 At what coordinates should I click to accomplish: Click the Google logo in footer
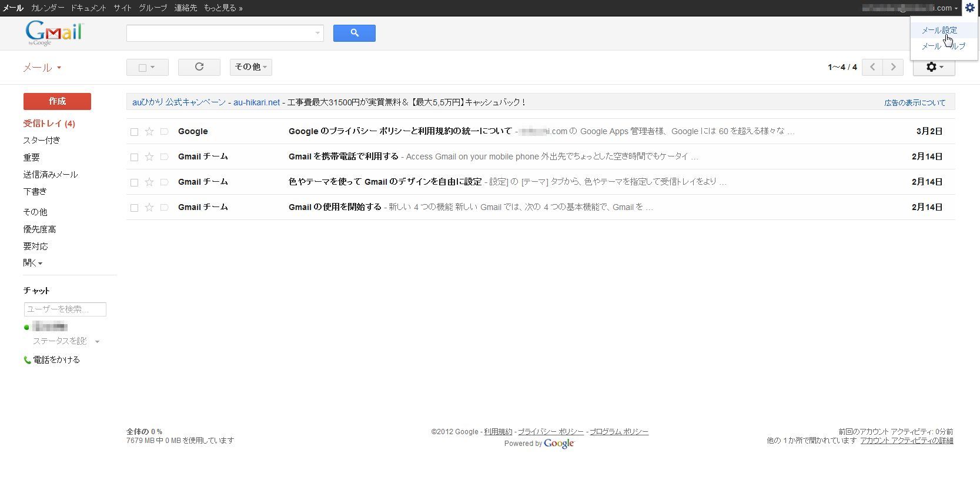[x=558, y=444]
